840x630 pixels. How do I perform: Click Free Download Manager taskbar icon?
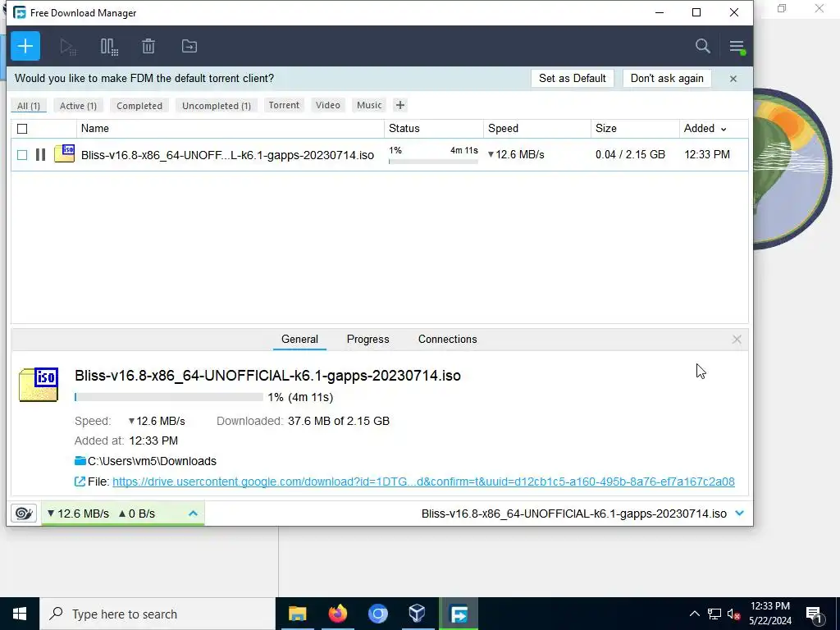tap(459, 614)
